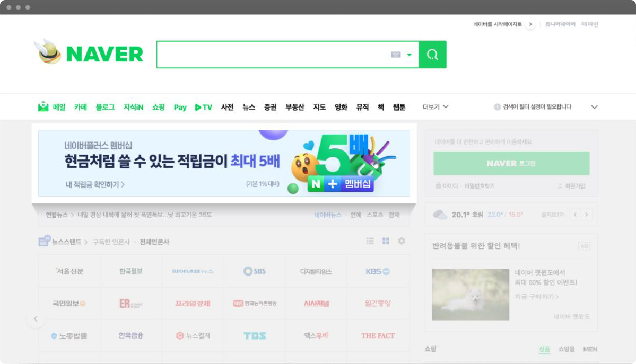Open the 영화 menu item
Screen dimensions: 636x364
[341, 107]
